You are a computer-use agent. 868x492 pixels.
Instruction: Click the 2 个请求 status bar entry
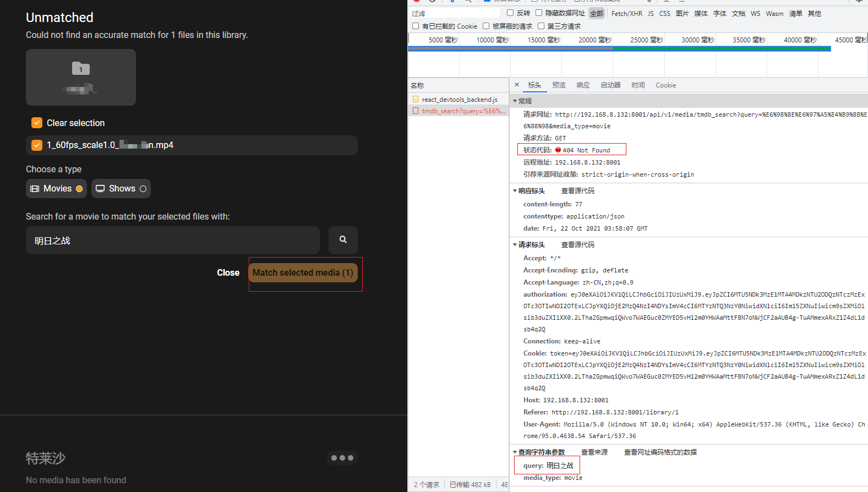tap(426, 485)
